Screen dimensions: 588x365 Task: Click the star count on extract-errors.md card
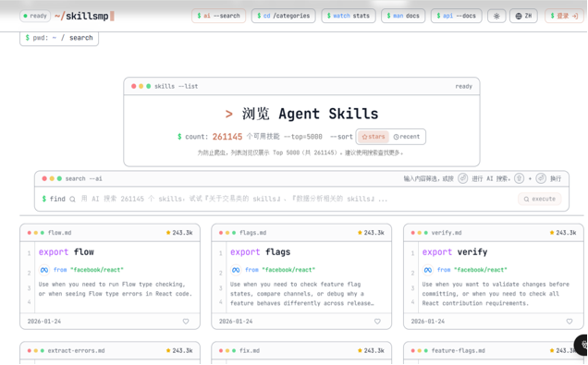(x=179, y=351)
